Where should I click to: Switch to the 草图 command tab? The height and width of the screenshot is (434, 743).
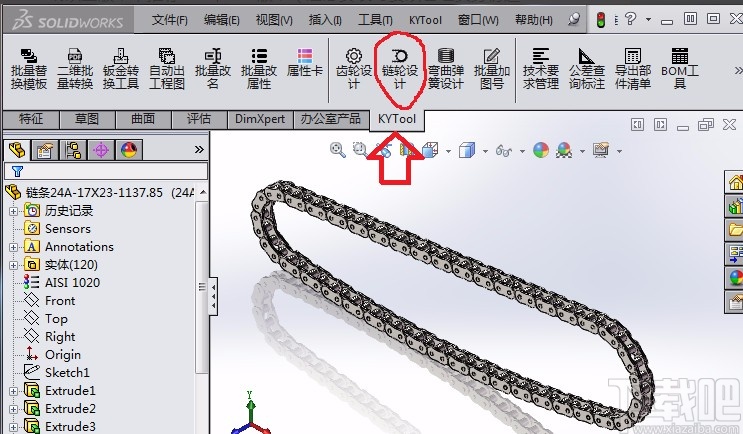pos(87,119)
